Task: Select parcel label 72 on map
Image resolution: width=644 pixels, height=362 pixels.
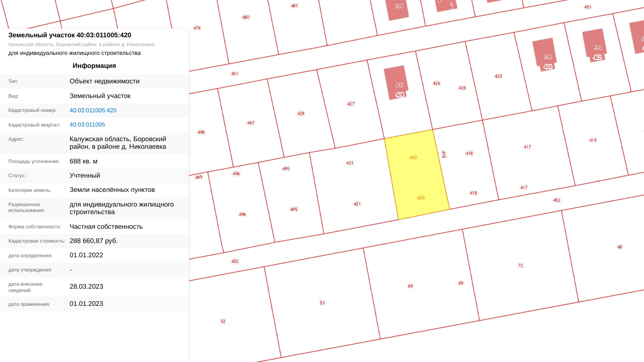Action: [520, 266]
